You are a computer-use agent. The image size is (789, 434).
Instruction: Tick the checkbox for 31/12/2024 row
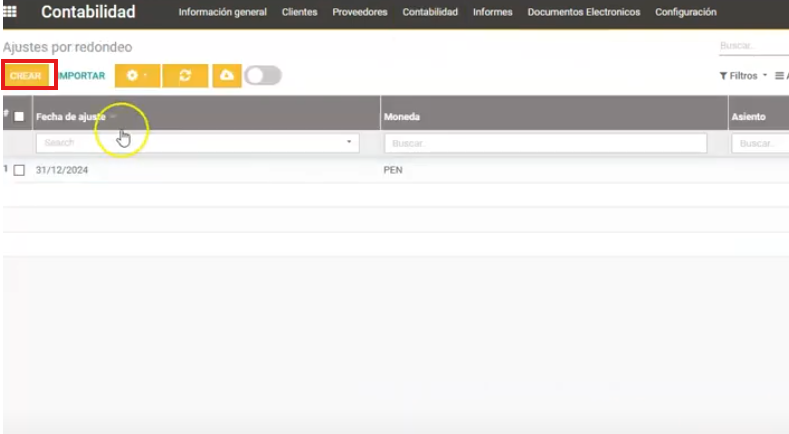(x=19, y=170)
